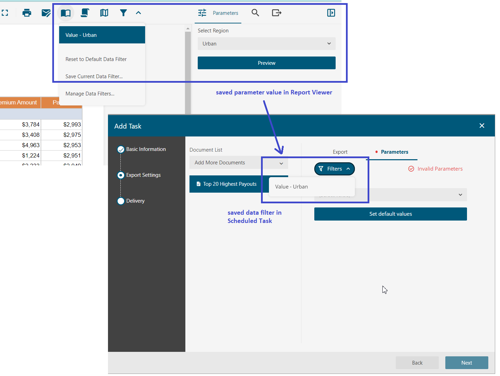Click the Preview button
The image size is (500, 376).
267,63
